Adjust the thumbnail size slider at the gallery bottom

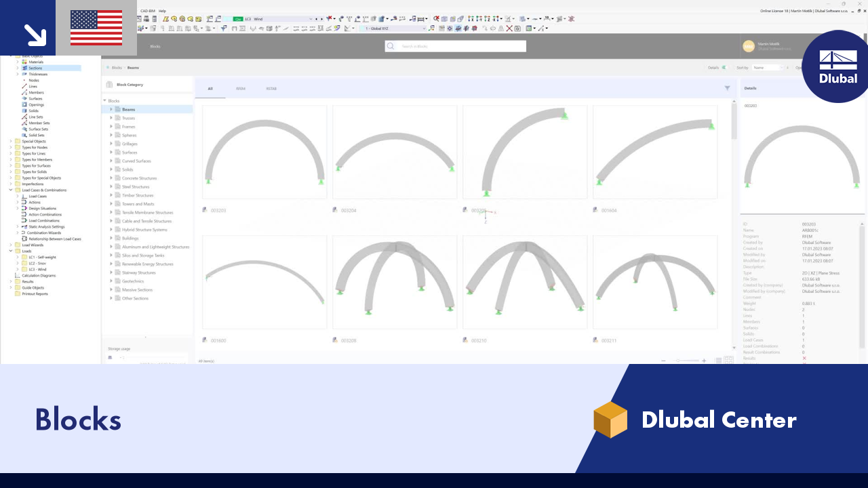coord(677,360)
